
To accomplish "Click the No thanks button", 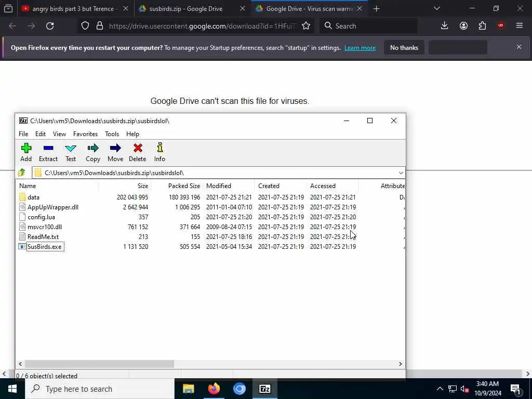I will pos(404,47).
